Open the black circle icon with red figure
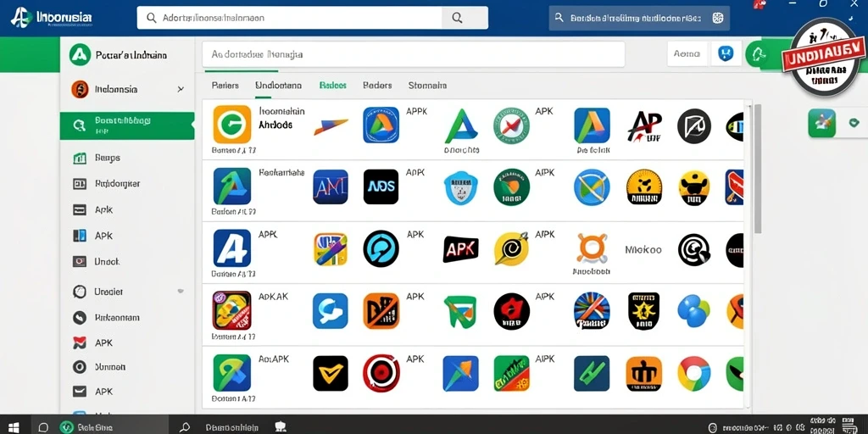The height and width of the screenshot is (434, 868). click(x=511, y=311)
